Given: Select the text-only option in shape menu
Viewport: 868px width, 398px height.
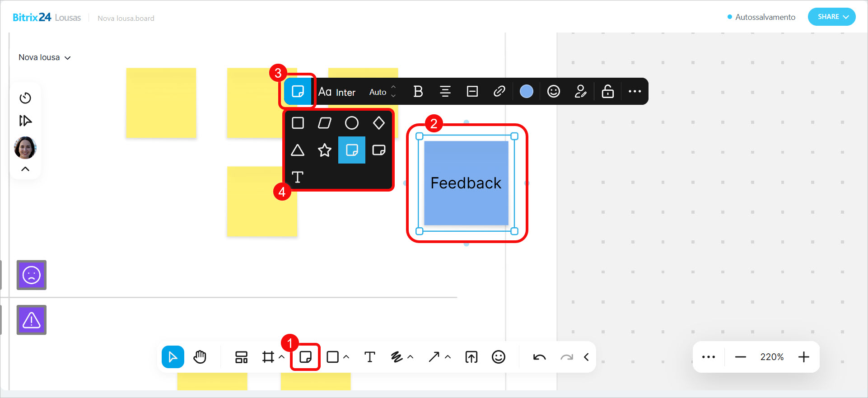Looking at the screenshot, I should [297, 177].
